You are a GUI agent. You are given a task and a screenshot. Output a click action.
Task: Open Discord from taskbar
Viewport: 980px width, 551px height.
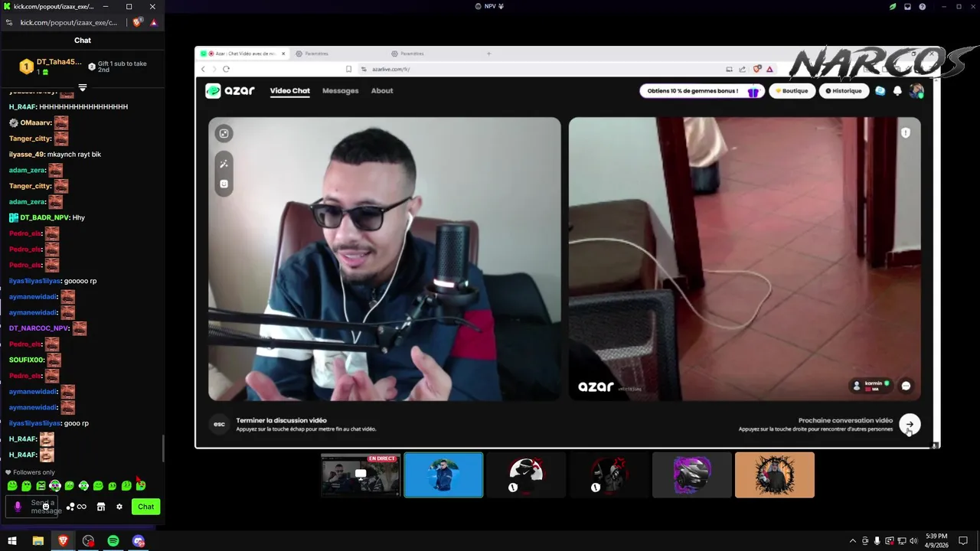tap(139, 541)
